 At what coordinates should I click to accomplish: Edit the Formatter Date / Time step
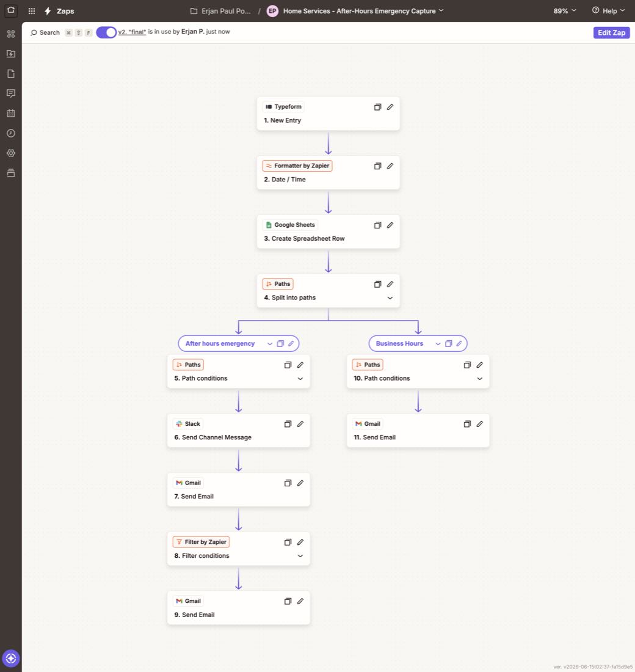(x=390, y=166)
